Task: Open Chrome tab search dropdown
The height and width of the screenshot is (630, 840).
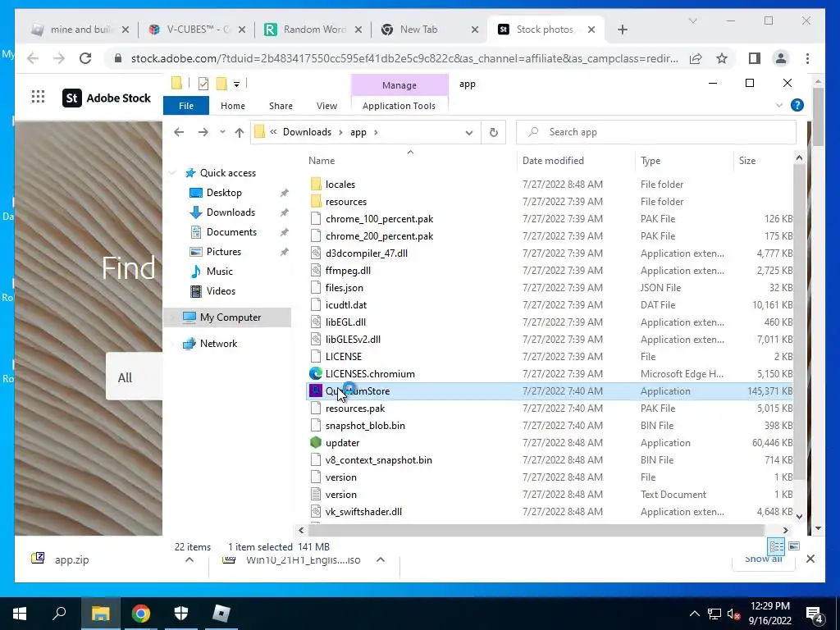Action: pos(692,21)
